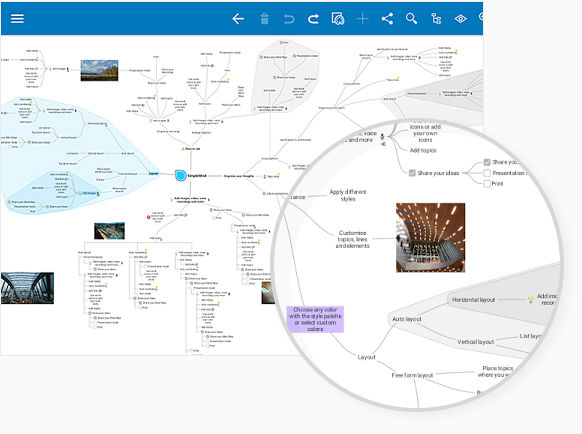Toggle the checked box above Presentation
Screen dimensions: 582x434
coord(487,162)
